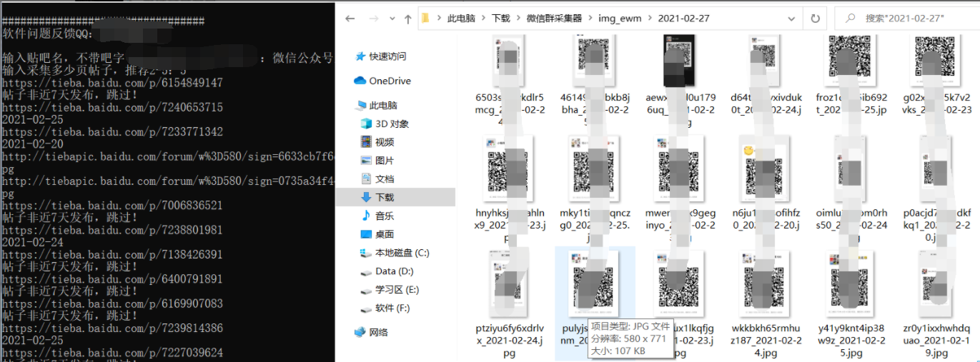The width and height of the screenshot is (980, 362).
Task: Open the 学习区 (E:) drive
Action: tap(397, 290)
